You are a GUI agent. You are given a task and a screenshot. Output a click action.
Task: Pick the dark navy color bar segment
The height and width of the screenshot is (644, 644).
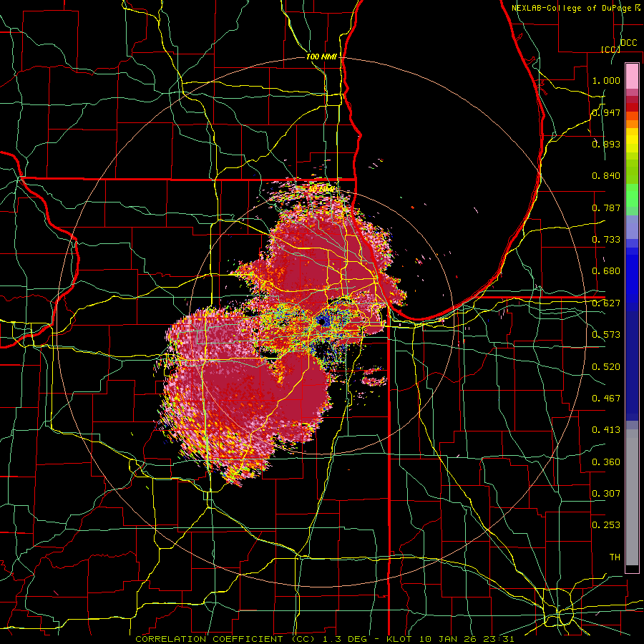coord(632,366)
